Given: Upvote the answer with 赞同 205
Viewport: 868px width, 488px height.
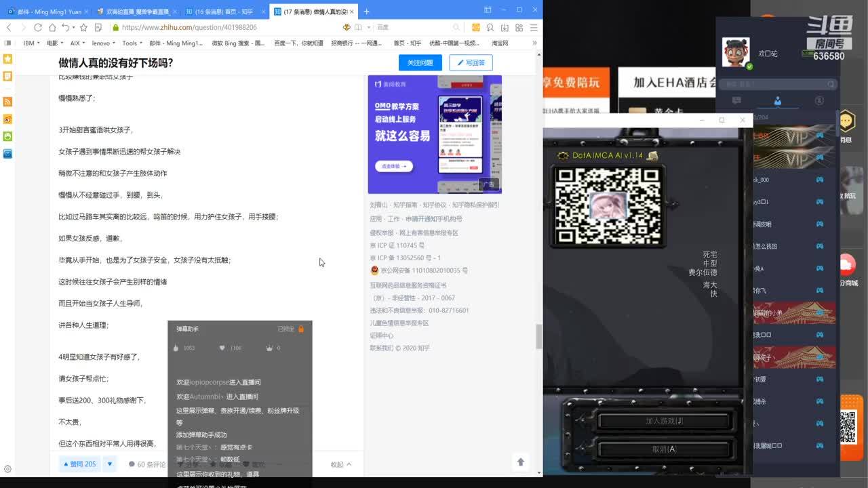Looking at the screenshot, I should (79, 464).
